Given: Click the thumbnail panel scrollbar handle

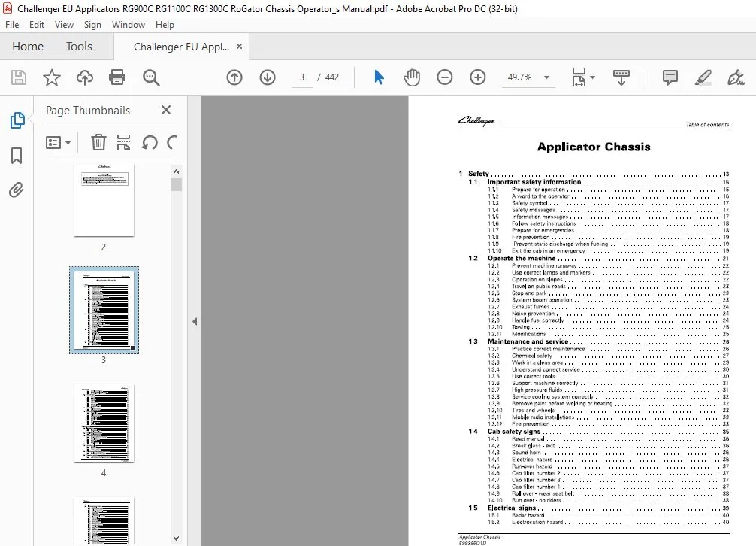Looking at the screenshot, I should (x=176, y=185).
